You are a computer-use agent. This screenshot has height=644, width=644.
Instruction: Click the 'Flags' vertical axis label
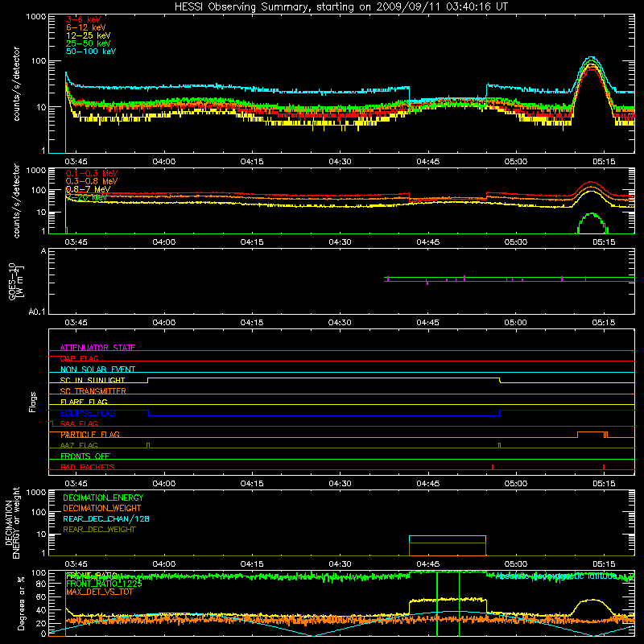pyautogui.click(x=33, y=402)
